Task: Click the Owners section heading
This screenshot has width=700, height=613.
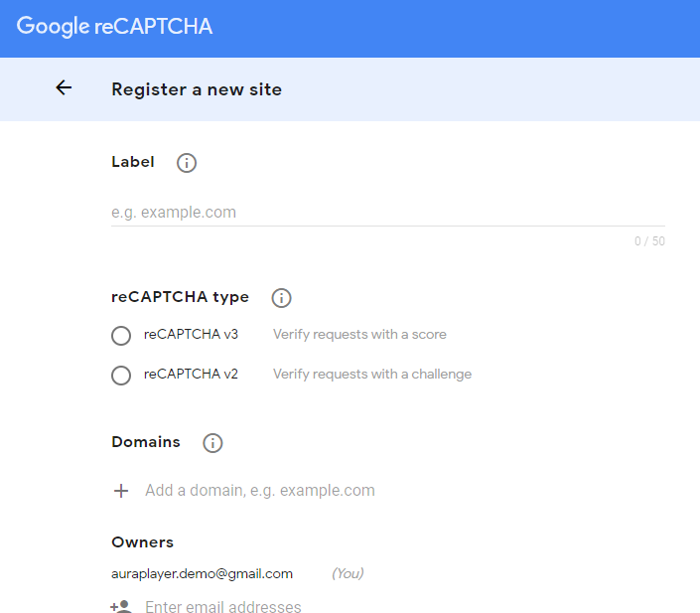Action: click(x=142, y=541)
